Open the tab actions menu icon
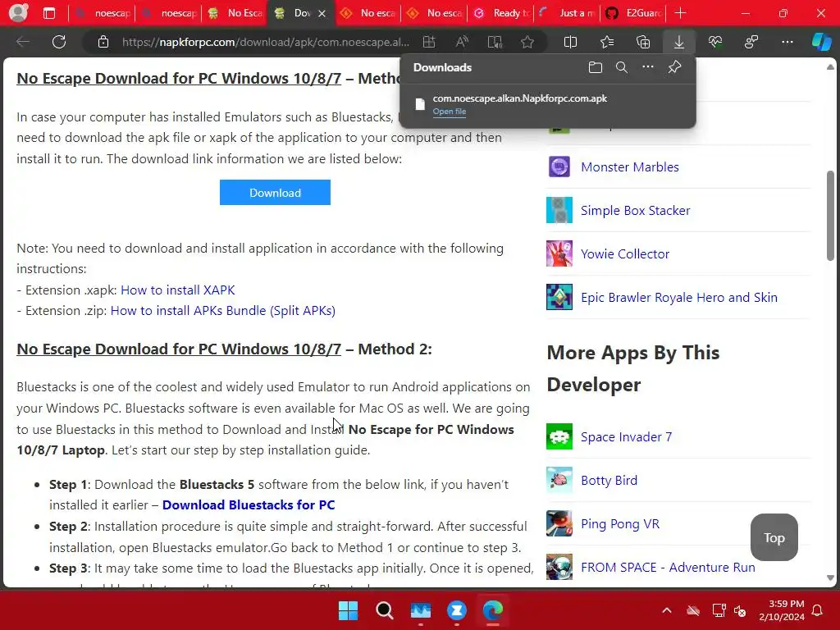The height and width of the screenshot is (630, 840). point(49,13)
